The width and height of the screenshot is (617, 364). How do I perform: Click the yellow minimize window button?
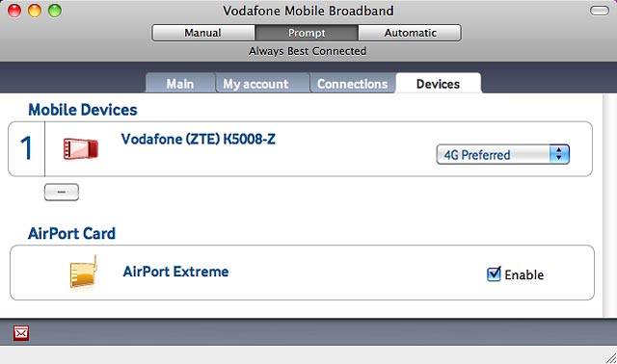point(35,11)
